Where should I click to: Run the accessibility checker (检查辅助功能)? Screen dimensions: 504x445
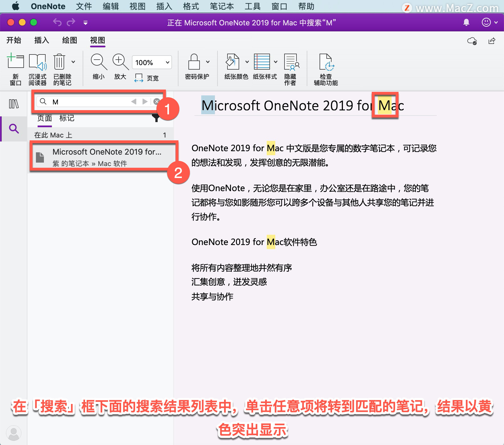pyautogui.click(x=326, y=69)
